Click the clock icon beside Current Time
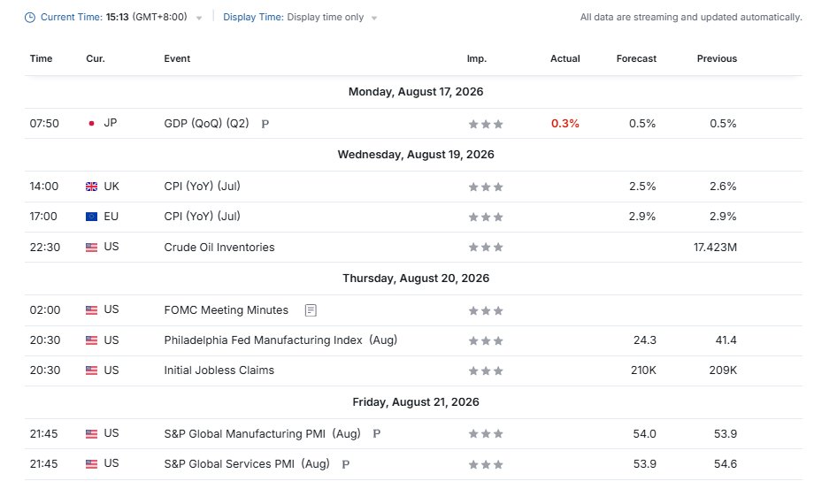Image resolution: width=814 pixels, height=504 pixels. pyautogui.click(x=30, y=18)
